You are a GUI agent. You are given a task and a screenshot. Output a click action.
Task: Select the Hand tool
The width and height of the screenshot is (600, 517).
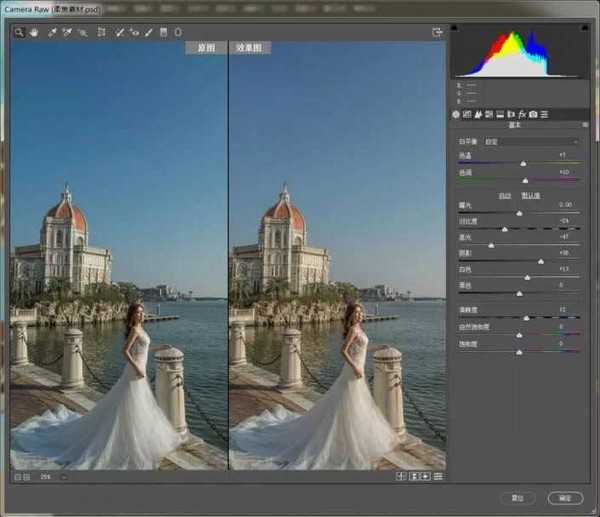(x=33, y=32)
